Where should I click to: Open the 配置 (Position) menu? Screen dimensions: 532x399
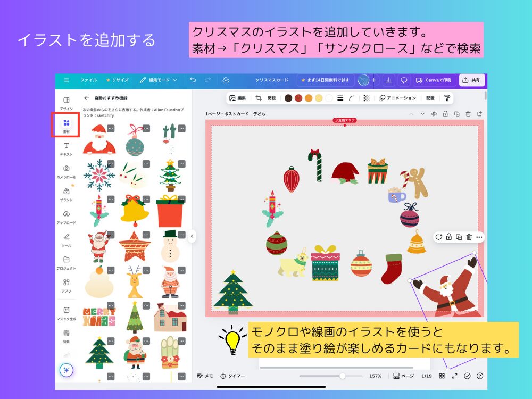[x=431, y=98]
